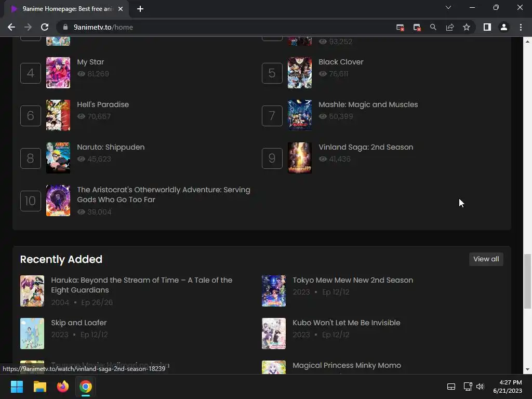Launch Firefox from taskbar
Image resolution: width=532 pixels, height=399 pixels.
(63, 387)
